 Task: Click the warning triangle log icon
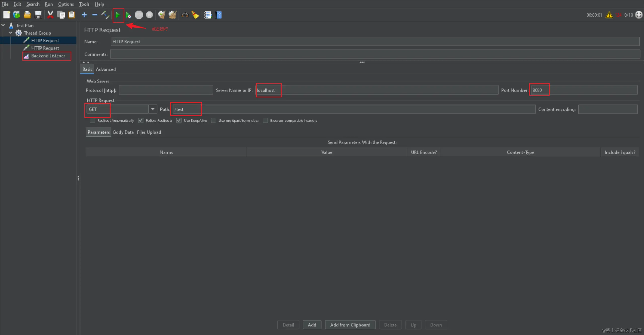pyautogui.click(x=609, y=15)
